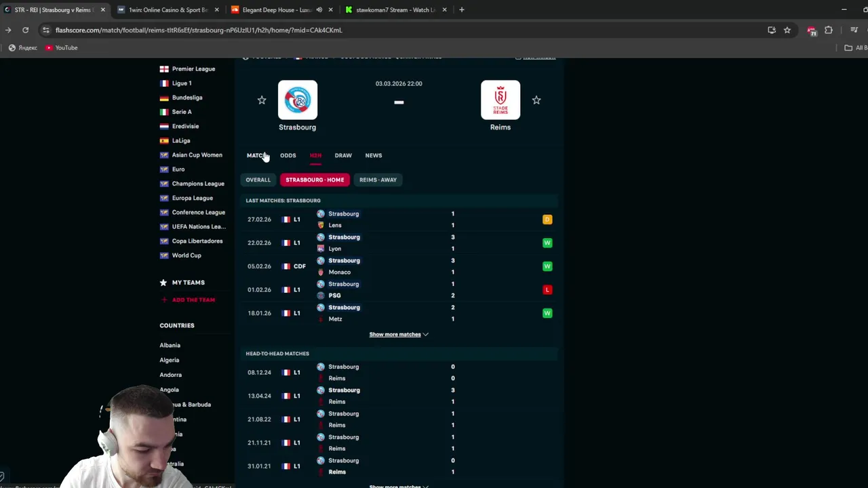Open the 13.04.24 head-to-head match
The height and width of the screenshot is (488, 868).
click(399, 396)
